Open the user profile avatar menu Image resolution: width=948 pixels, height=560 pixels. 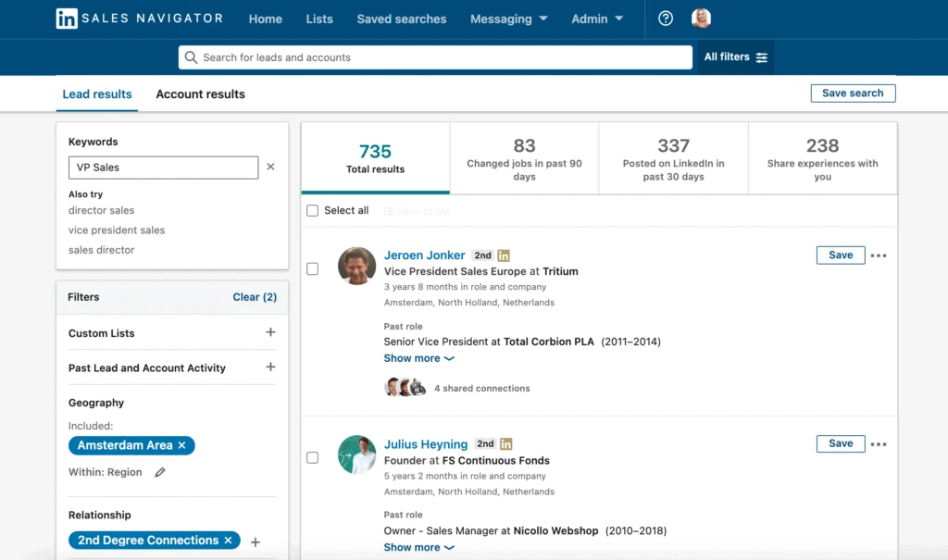(701, 19)
